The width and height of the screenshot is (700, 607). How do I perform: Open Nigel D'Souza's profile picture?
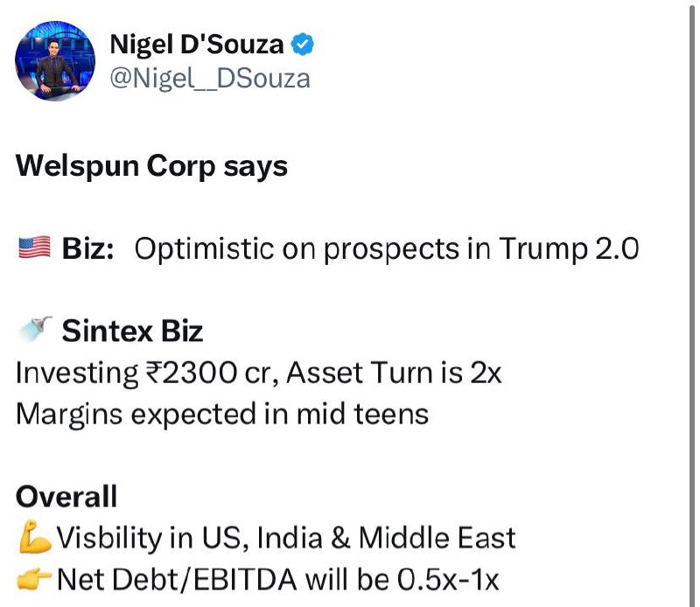pyautogui.click(x=55, y=60)
